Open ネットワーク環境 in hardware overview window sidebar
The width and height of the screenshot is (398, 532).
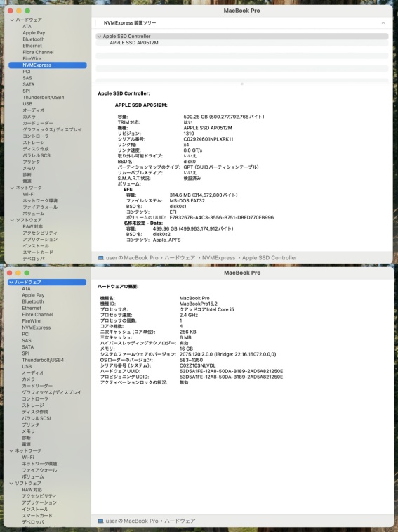39,464
